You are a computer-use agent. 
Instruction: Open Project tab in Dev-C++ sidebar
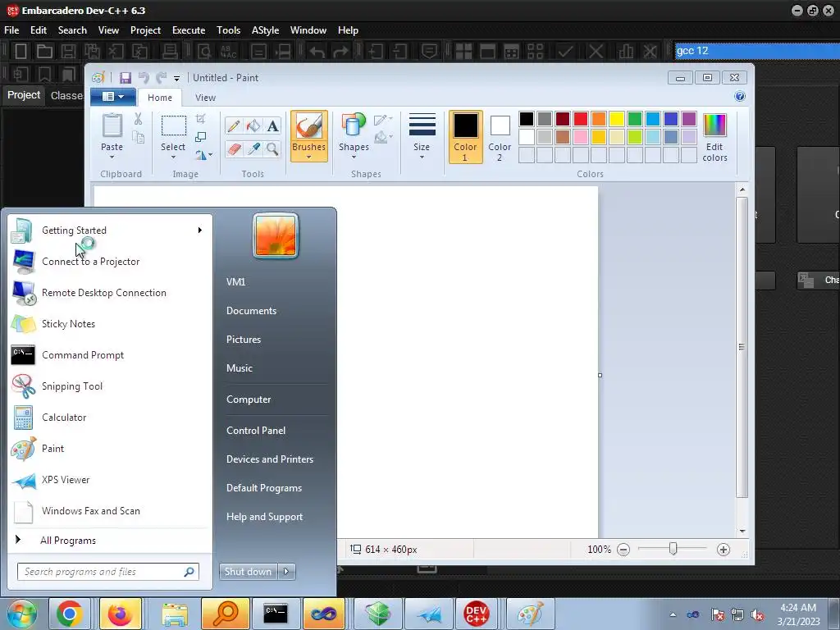click(24, 95)
